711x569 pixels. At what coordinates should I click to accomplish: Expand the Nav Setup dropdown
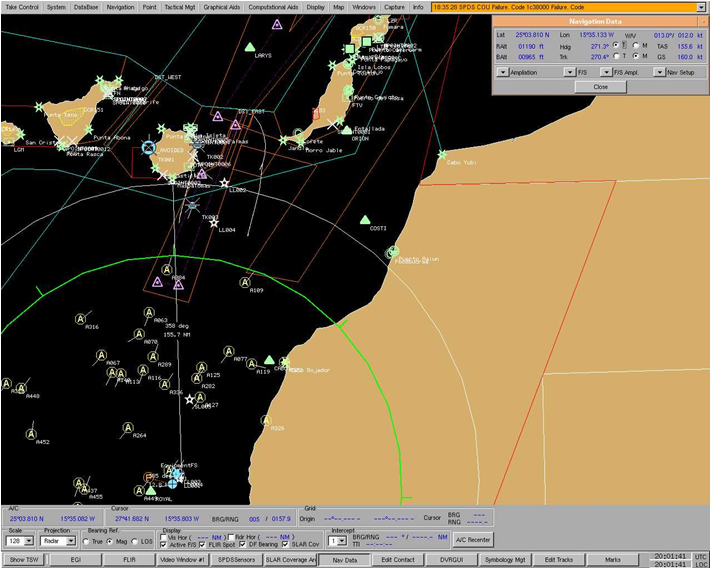coord(660,73)
